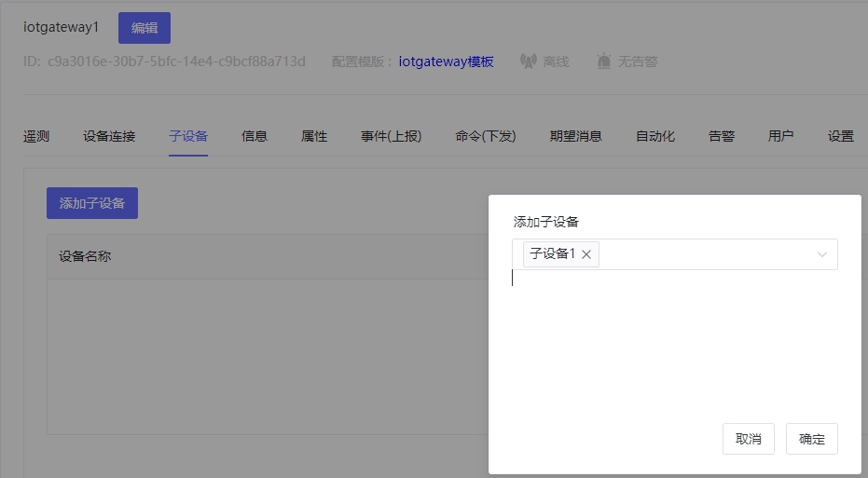The height and width of the screenshot is (478, 868).
Task: Expand the 添加子设备 dropdown arrow
Action: coord(822,254)
